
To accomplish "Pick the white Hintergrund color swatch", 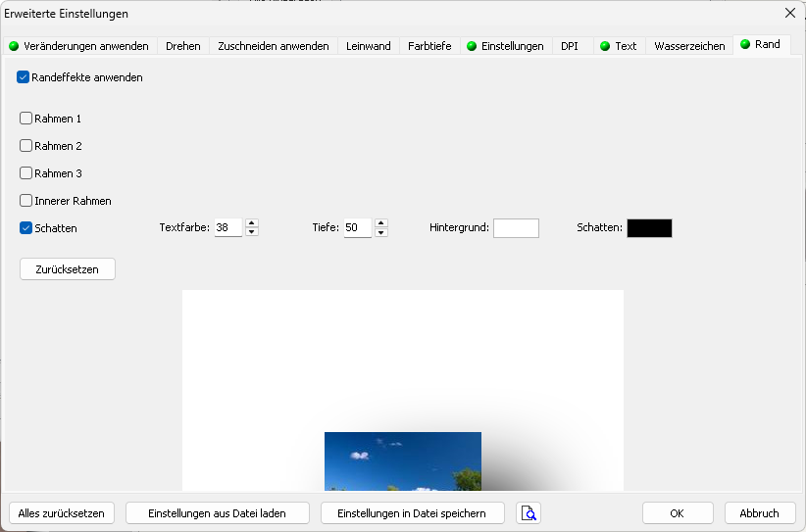I will tap(516, 228).
